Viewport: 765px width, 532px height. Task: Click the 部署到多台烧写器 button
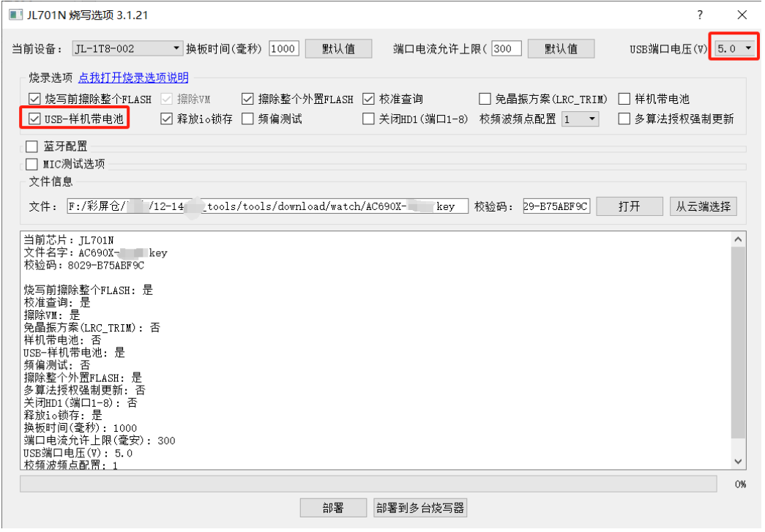pyautogui.click(x=420, y=508)
